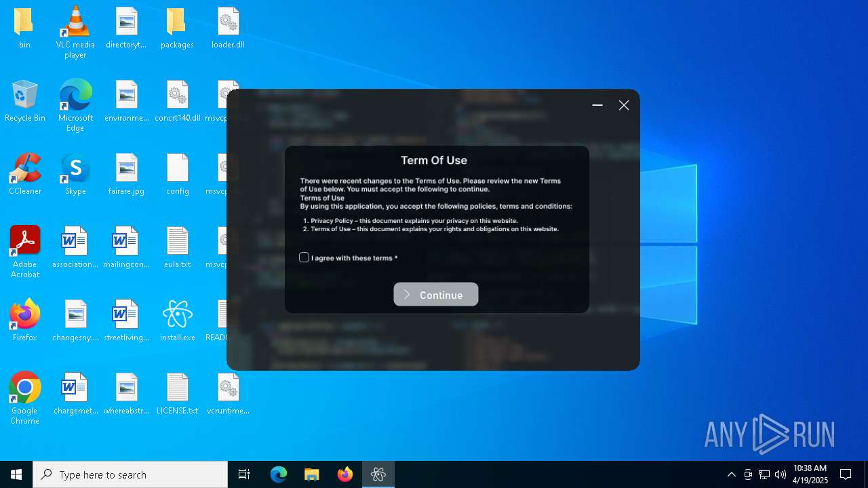The width and height of the screenshot is (868, 488).
Task: Open the taskbar clock showing 10:38 AM
Action: tap(810, 474)
